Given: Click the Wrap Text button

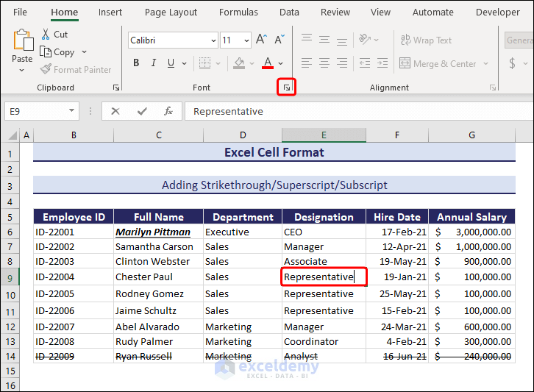Looking at the screenshot, I should tap(426, 40).
